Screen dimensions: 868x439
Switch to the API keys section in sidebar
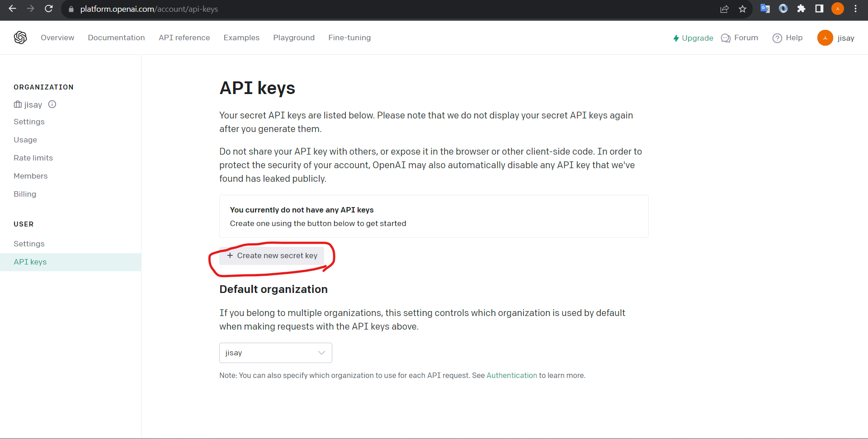tap(30, 262)
